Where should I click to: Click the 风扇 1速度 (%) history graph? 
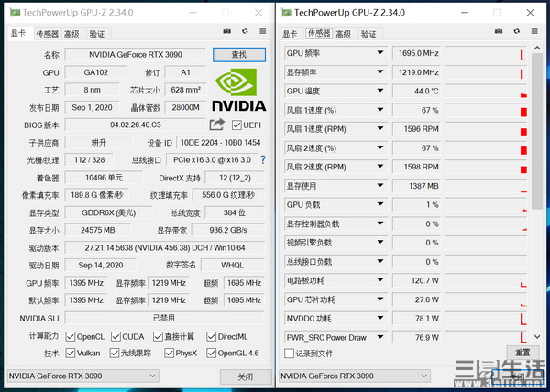(486, 110)
